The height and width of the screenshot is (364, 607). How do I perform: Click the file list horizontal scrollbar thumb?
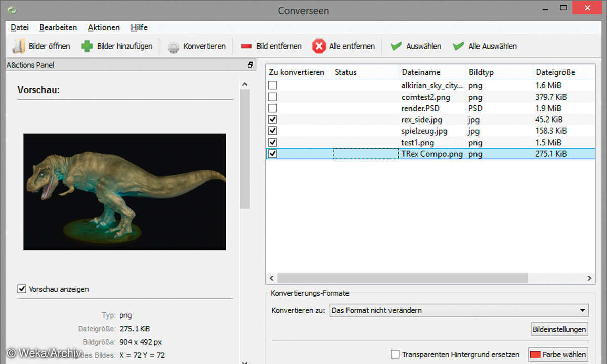coord(402,278)
